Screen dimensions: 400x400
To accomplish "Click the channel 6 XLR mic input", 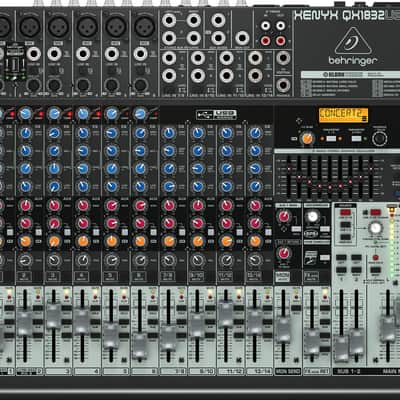I will [x=145, y=26].
